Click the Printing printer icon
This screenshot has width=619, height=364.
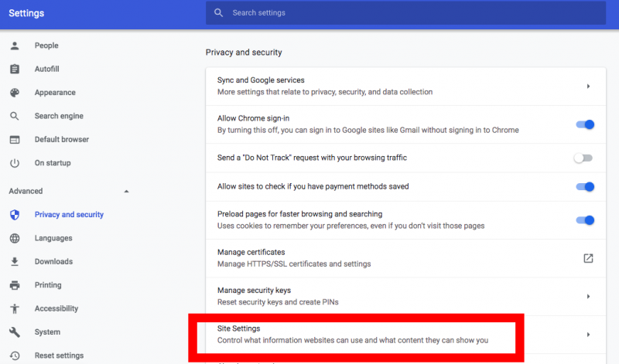15,285
